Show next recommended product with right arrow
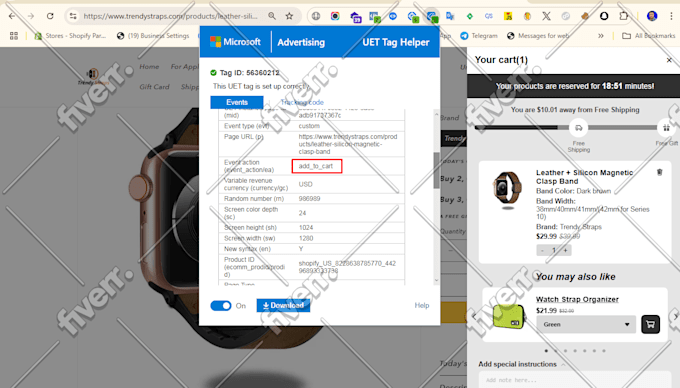Viewport: 680px width, 388px height. 676,316
